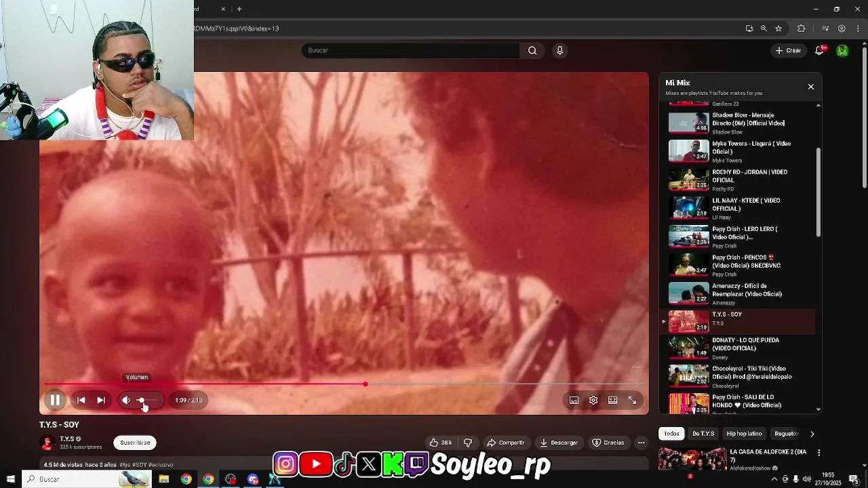
Task: Expand the description showing 4.5 M de vistas
Action: coord(108,464)
